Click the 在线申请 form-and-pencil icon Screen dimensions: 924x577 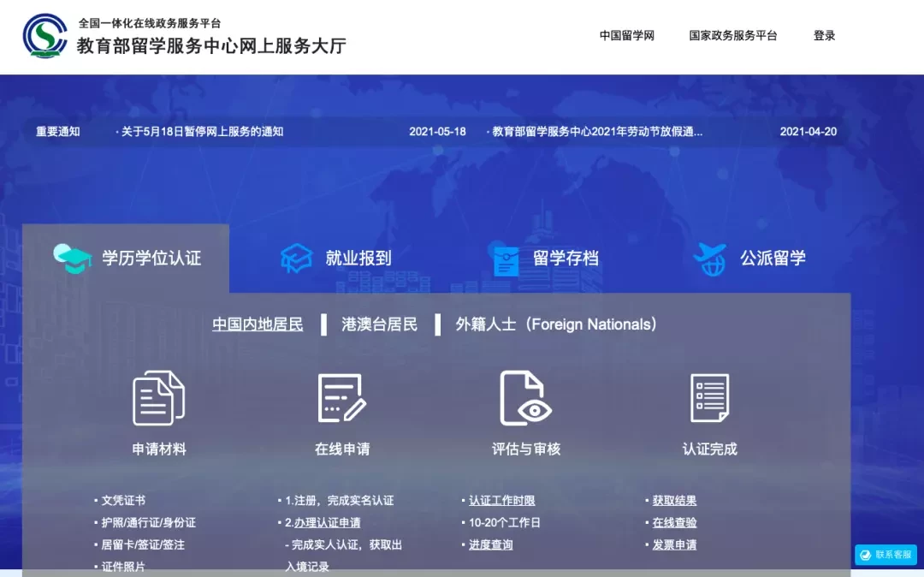[x=341, y=398]
